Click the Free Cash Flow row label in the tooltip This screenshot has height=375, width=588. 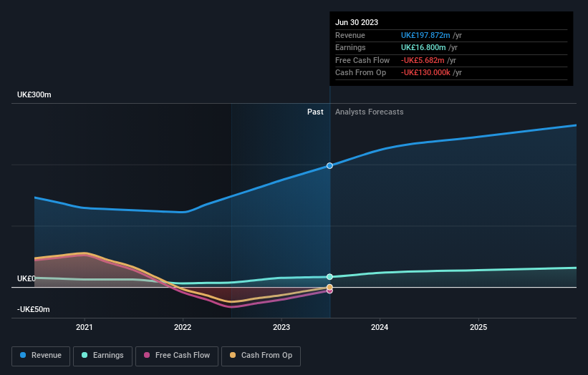pos(362,60)
